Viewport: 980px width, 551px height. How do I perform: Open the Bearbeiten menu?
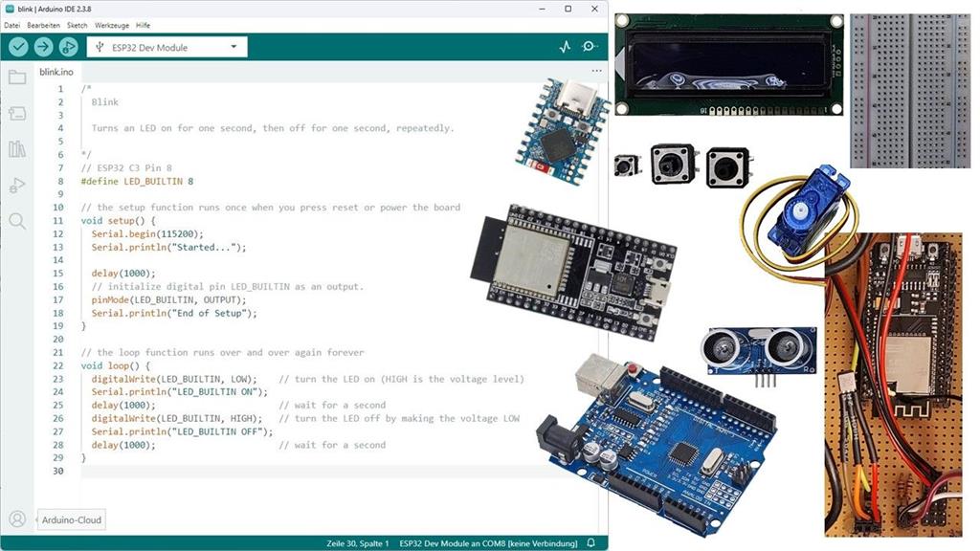pos(43,26)
